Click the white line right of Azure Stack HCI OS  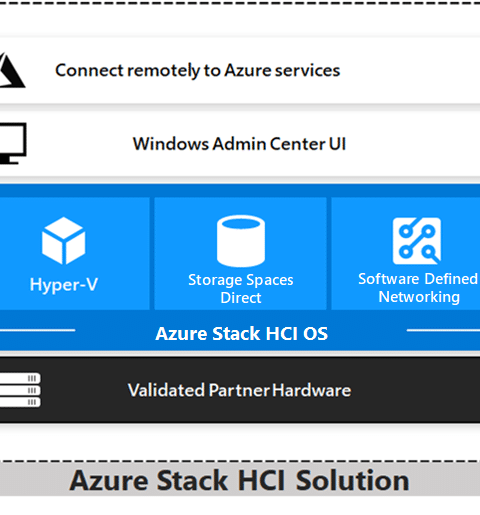tap(443, 330)
